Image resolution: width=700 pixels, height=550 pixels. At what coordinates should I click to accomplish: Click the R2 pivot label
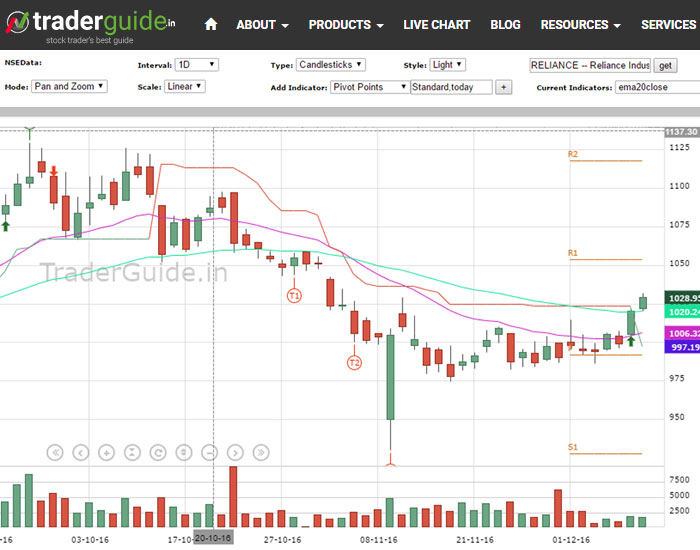coord(572,154)
